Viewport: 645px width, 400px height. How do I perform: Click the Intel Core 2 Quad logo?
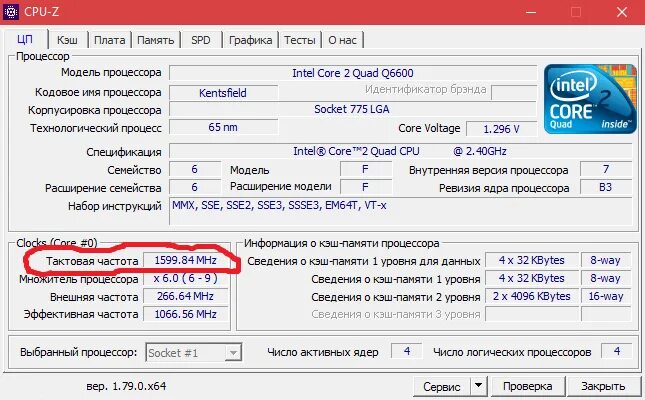point(590,99)
